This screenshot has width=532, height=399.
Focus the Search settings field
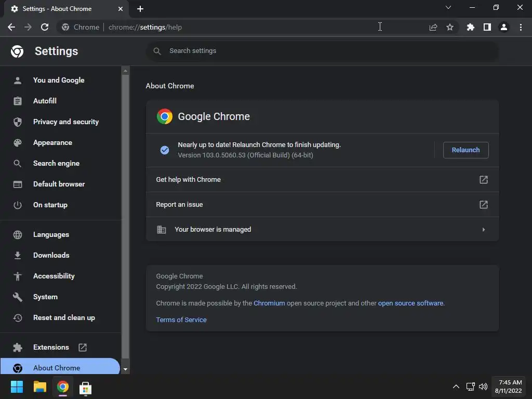click(322, 51)
